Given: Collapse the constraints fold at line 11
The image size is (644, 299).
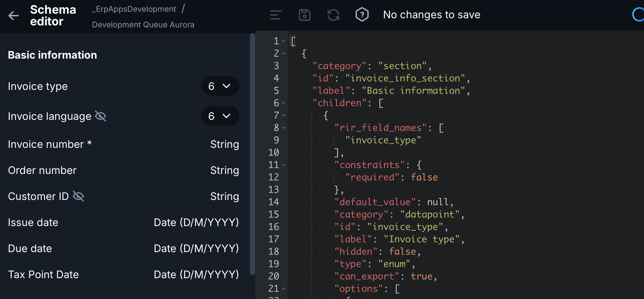Looking at the screenshot, I should (284, 165).
